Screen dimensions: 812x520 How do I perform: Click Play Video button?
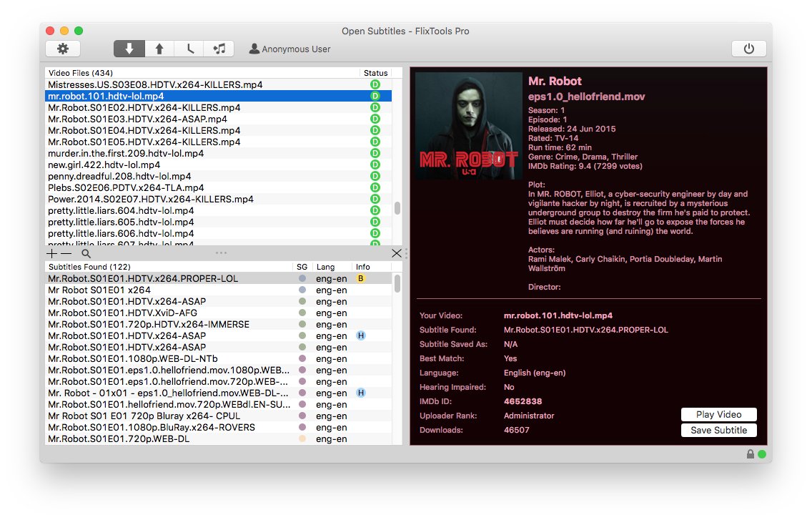click(719, 414)
